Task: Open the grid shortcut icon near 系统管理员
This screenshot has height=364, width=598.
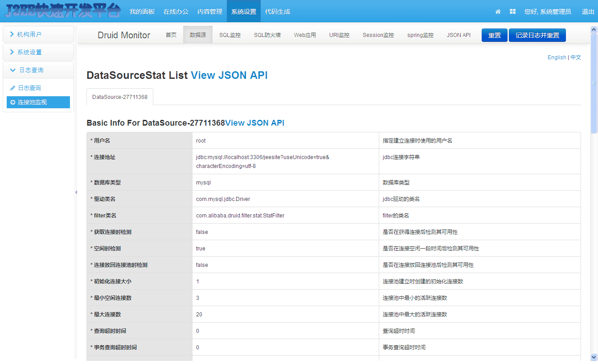Action: (512, 12)
